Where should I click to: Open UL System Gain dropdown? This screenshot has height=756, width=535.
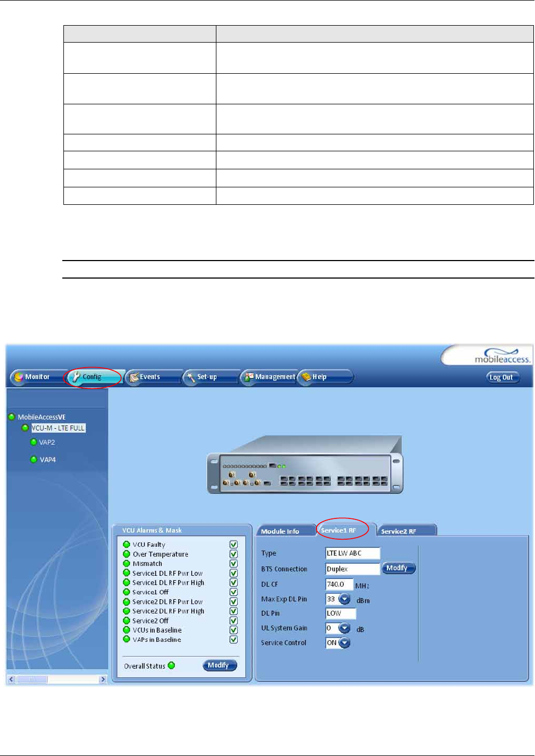(344, 628)
